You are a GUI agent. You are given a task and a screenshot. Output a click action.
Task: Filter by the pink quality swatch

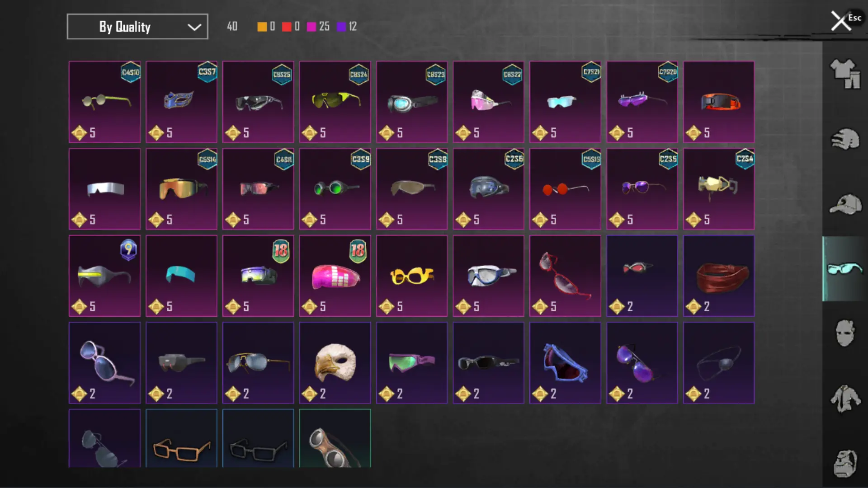click(311, 27)
